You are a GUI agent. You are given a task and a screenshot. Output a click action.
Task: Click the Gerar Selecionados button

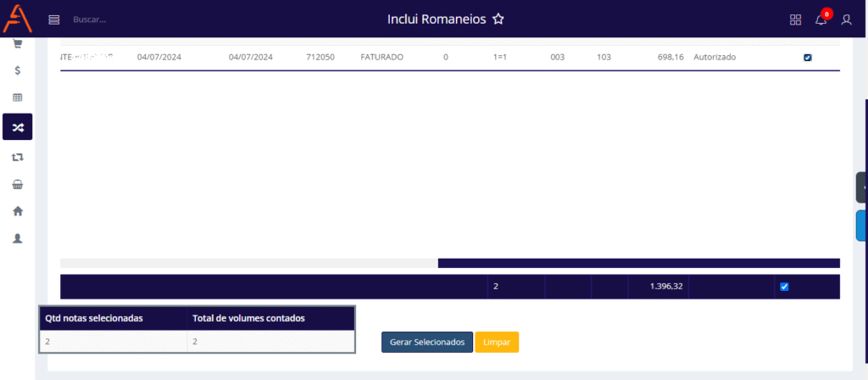(427, 342)
